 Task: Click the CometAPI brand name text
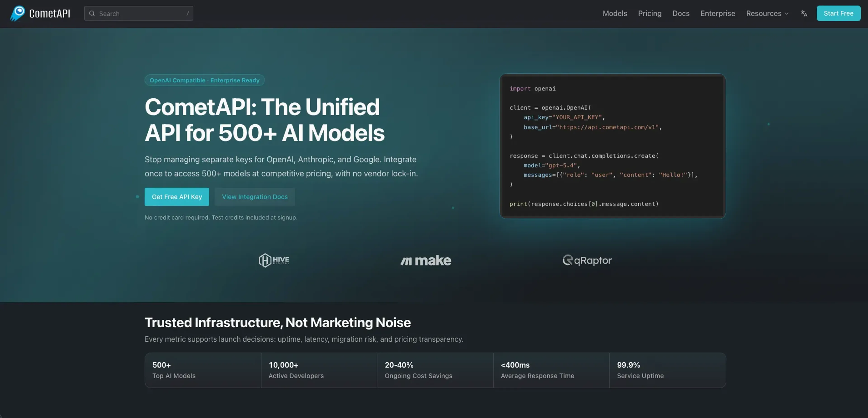(50, 14)
